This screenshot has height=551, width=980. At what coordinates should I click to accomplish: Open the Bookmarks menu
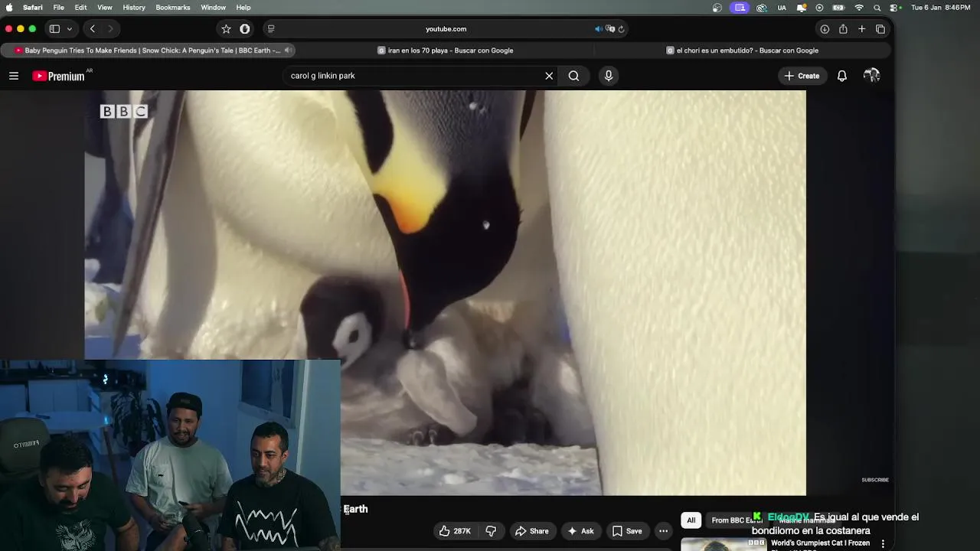pos(173,8)
